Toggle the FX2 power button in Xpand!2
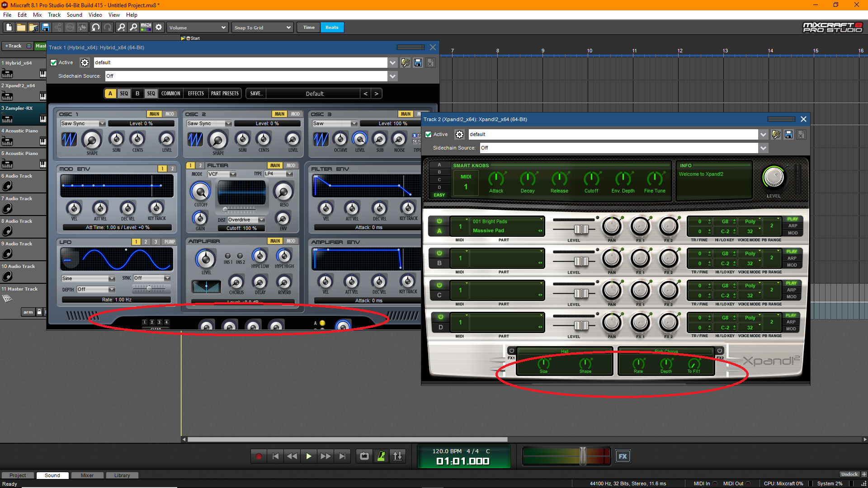The height and width of the screenshot is (488, 868). tap(720, 351)
